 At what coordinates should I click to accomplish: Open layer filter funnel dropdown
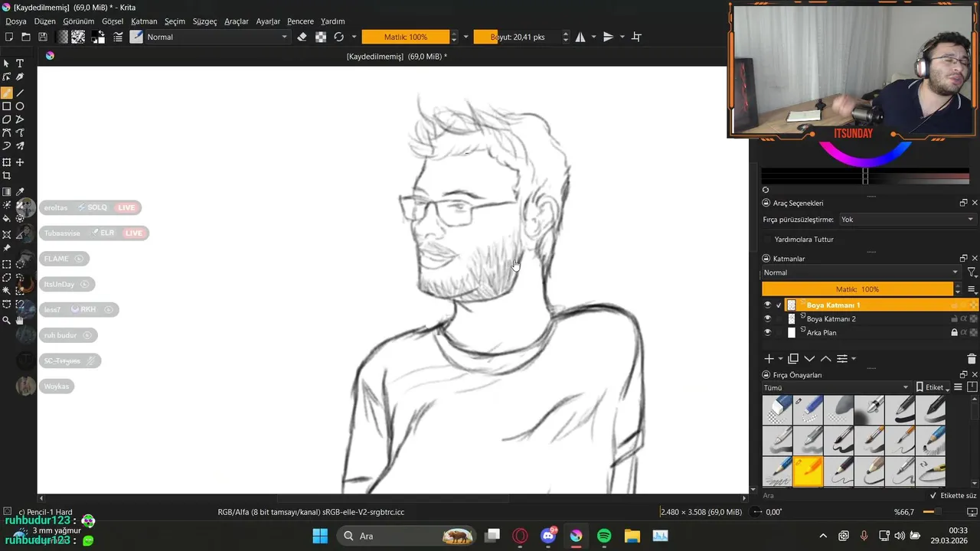click(972, 272)
